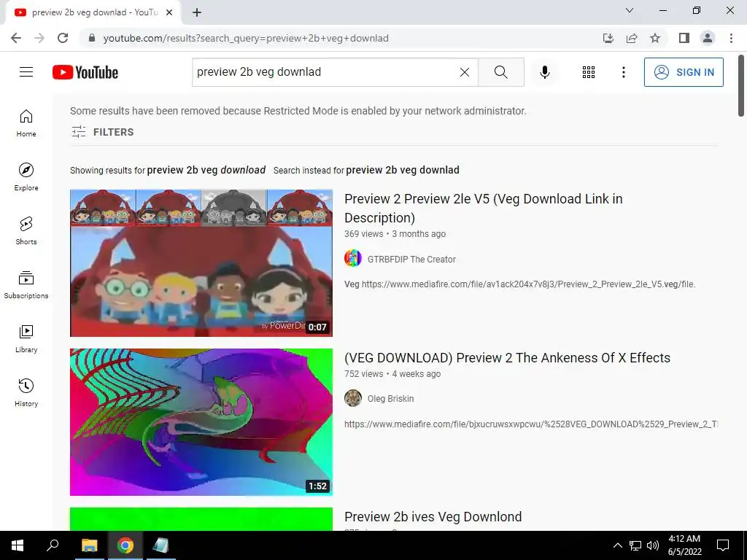The width and height of the screenshot is (747, 560).
Task: Open the YouTube apps grid
Action: (x=589, y=72)
